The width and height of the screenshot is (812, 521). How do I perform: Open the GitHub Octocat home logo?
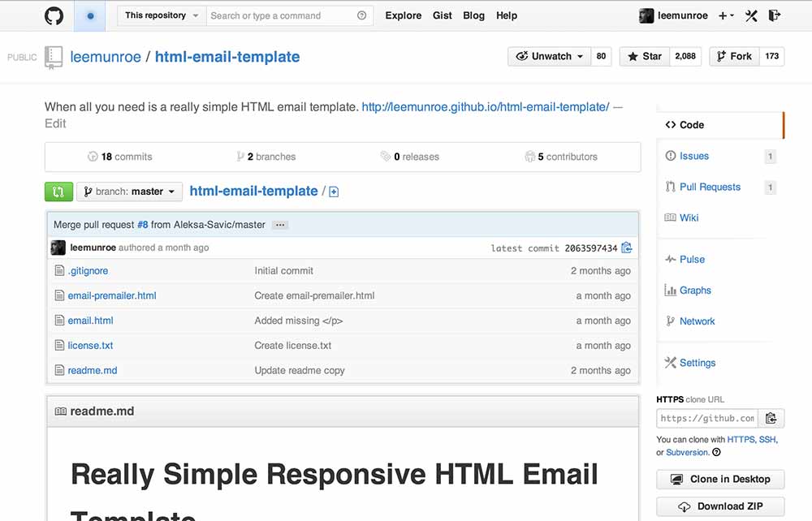(x=54, y=15)
